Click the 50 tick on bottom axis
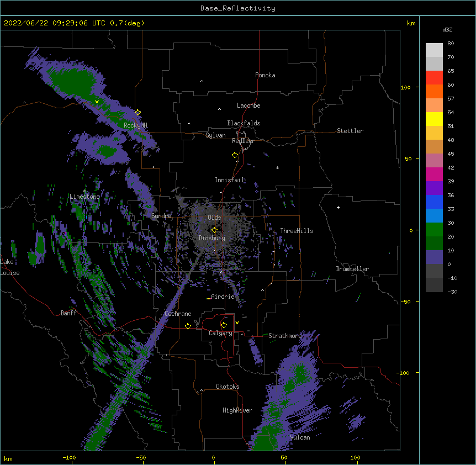This screenshot has width=476, height=465. coord(284,458)
